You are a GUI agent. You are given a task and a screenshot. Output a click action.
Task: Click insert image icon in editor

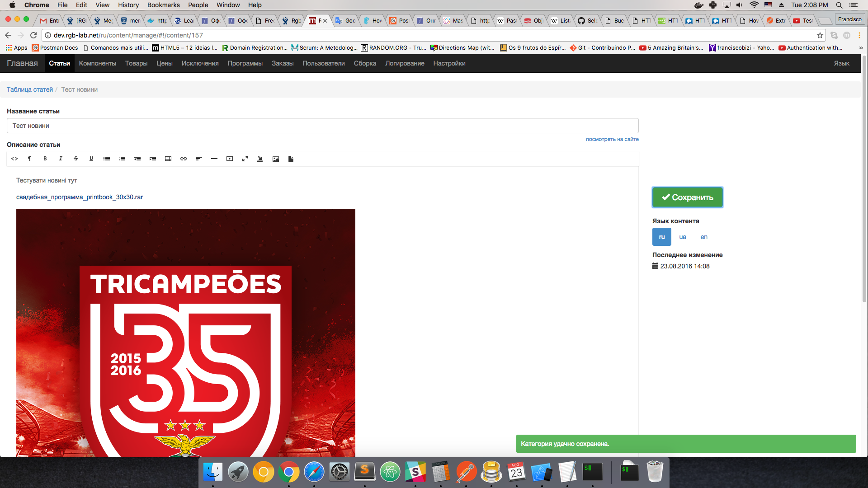(276, 159)
